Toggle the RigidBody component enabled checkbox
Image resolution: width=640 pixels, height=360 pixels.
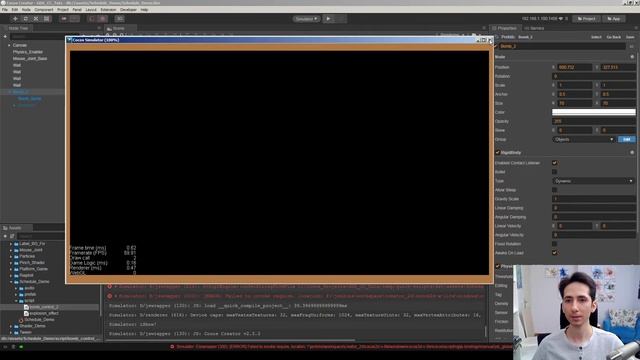(498, 152)
